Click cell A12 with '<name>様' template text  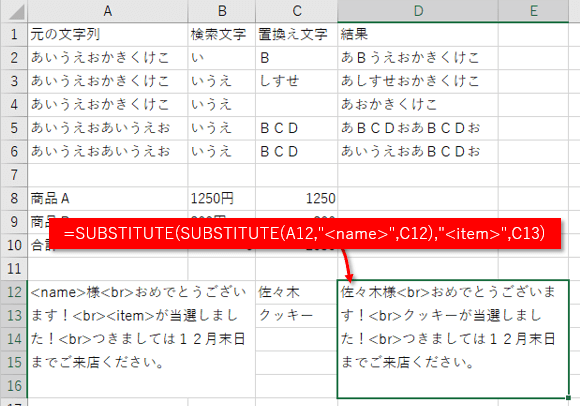141,339
